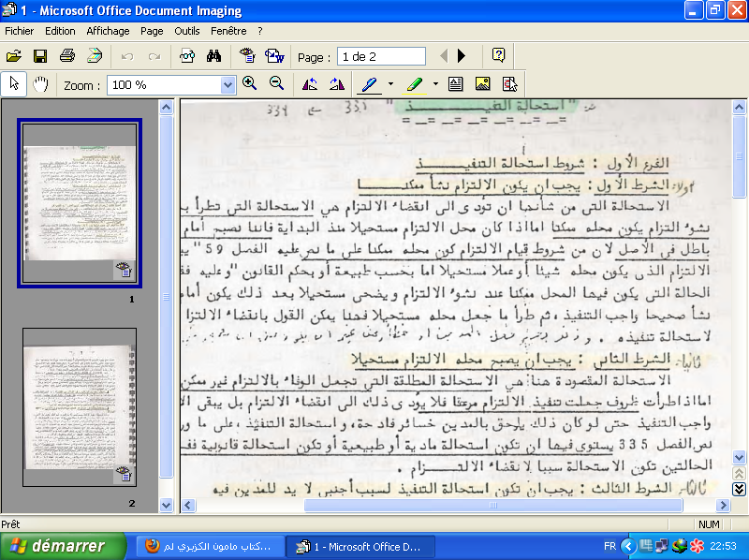749x560 pixels.
Task: Select the arrow Select tool
Action: pos(14,84)
